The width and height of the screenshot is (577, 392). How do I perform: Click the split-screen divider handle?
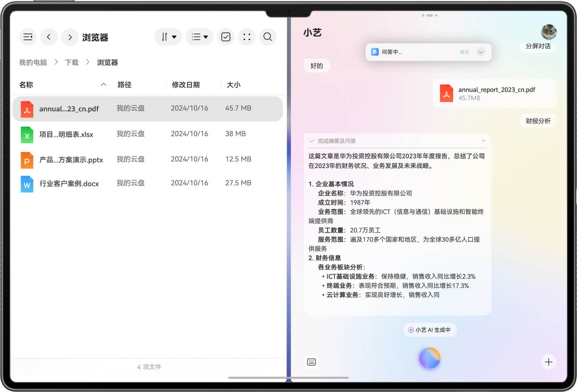pos(288,195)
